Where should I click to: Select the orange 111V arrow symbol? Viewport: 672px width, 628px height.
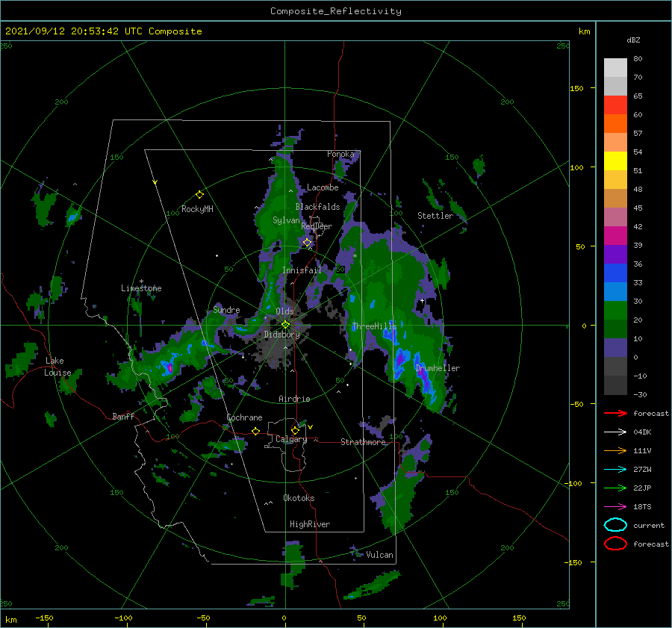coord(615,450)
